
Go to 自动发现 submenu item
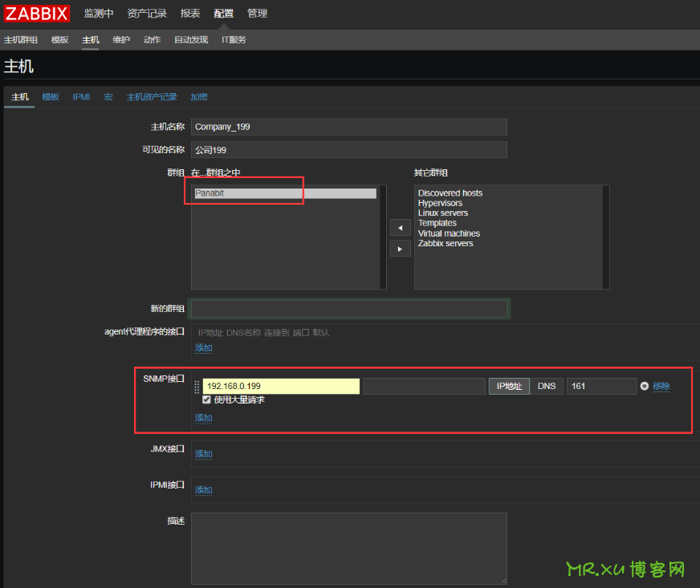click(x=191, y=39)
